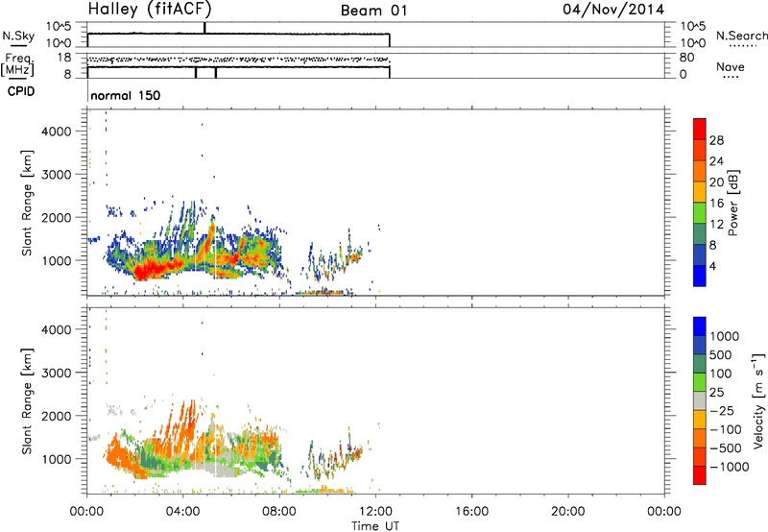Click the 'CPID' label
The image size is (768, 532).
point(20,91)
